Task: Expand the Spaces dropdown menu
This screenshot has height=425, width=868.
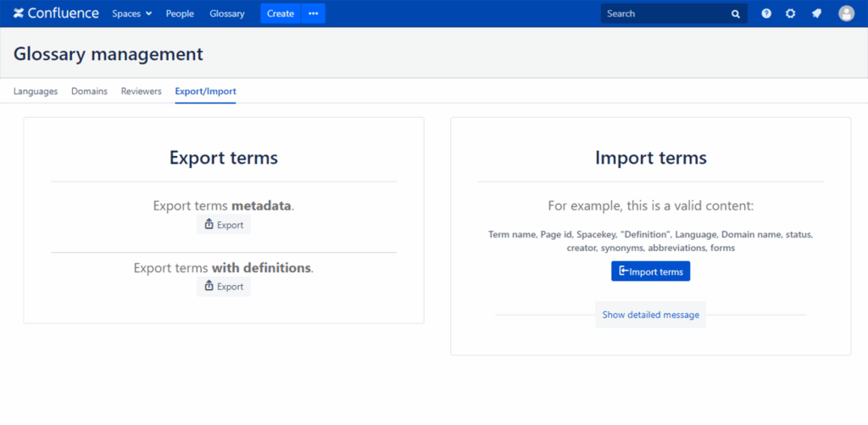Action: (x=131, y=14)
